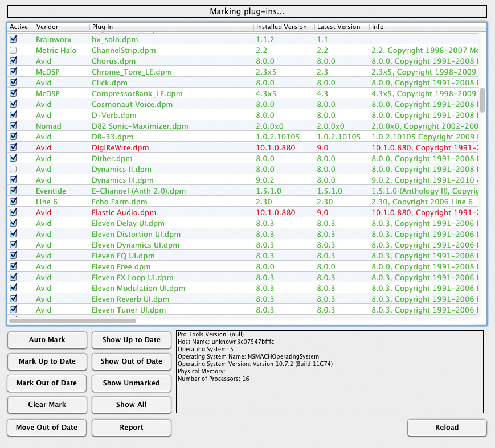Enable the Dynamics II.dpm Active checkbox

[13, 169]
